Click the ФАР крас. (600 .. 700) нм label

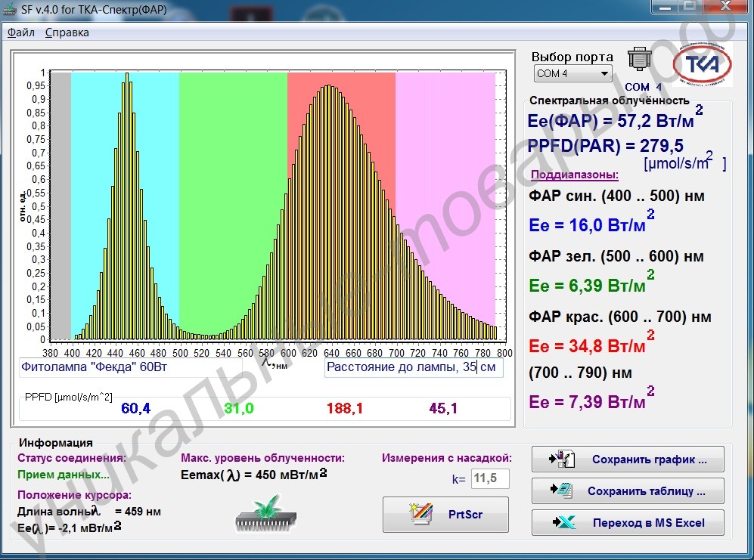tap(620, 317)
